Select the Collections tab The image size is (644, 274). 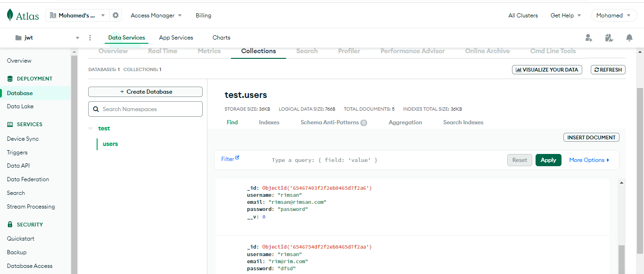coord(258,51)
